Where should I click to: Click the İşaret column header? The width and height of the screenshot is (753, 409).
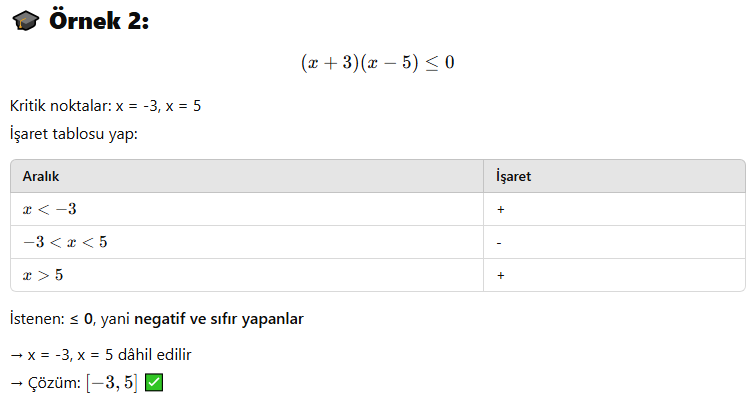click(513, 176)
